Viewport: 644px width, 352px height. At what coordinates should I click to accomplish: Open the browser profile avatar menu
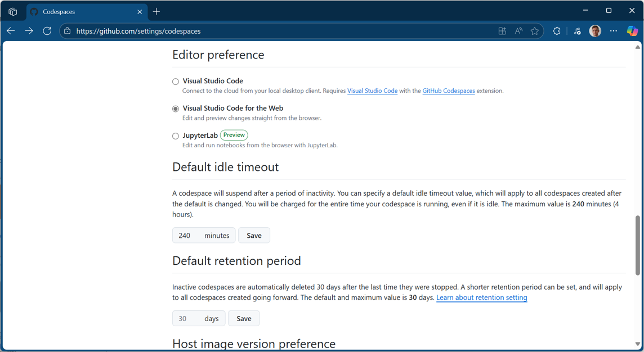[595, 31]
